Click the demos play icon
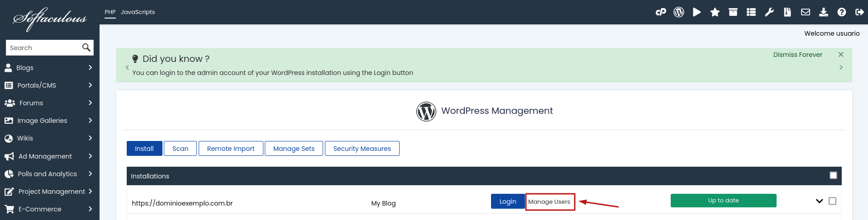Screen dimensions: 868x220 (697, 12)
